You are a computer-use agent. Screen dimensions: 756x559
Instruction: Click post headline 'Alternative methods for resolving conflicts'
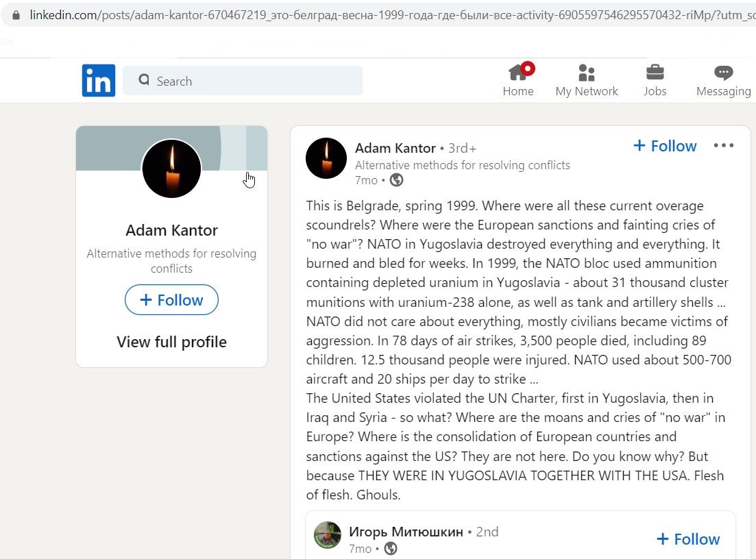(x=463, y=165)
